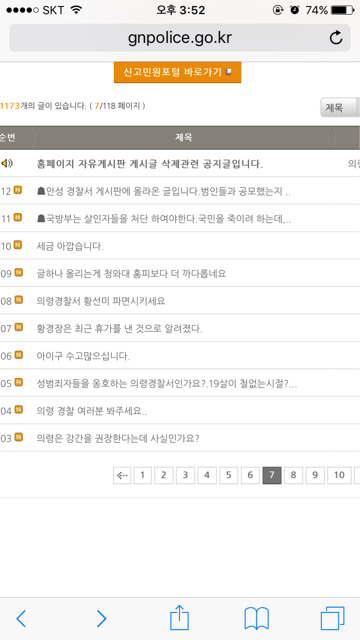Go to page 2
The height and width of the screenshot is (640, 360).
164,475
